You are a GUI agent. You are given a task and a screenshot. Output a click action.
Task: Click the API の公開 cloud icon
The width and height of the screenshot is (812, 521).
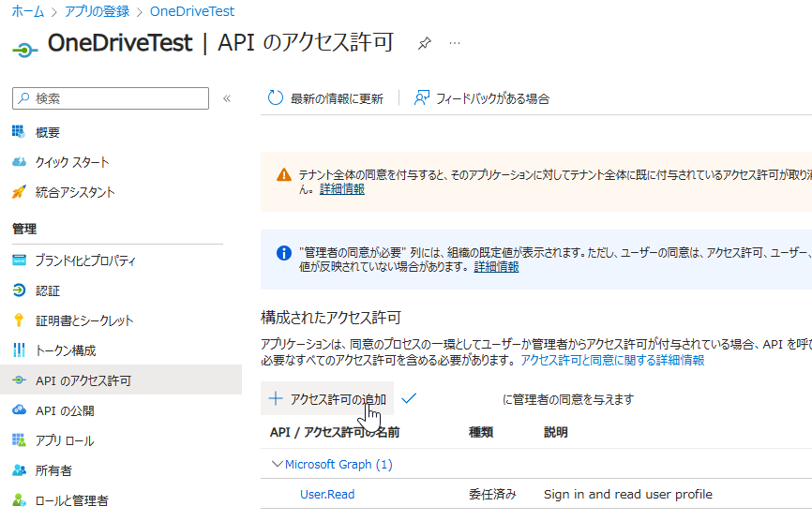[19, 410]
